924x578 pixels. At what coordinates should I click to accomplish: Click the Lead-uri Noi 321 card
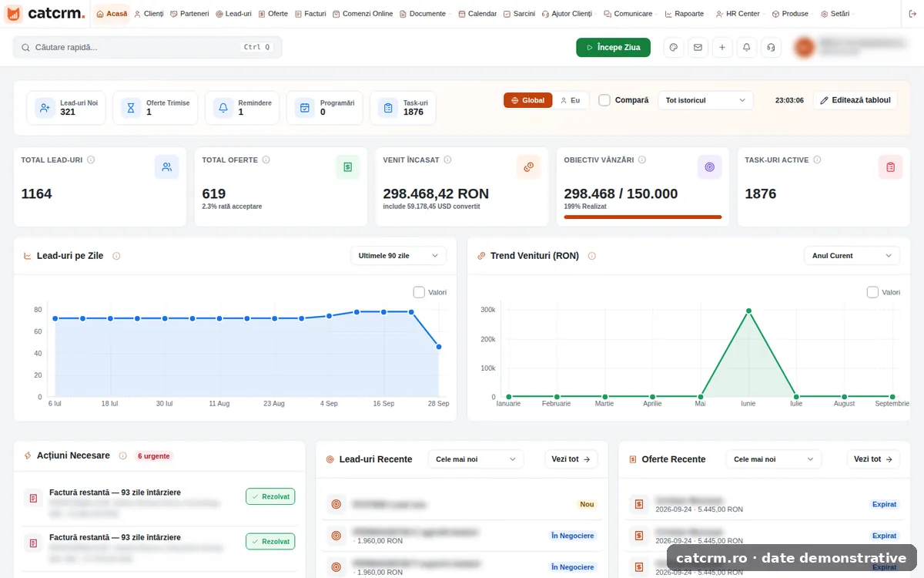[66, 108]
